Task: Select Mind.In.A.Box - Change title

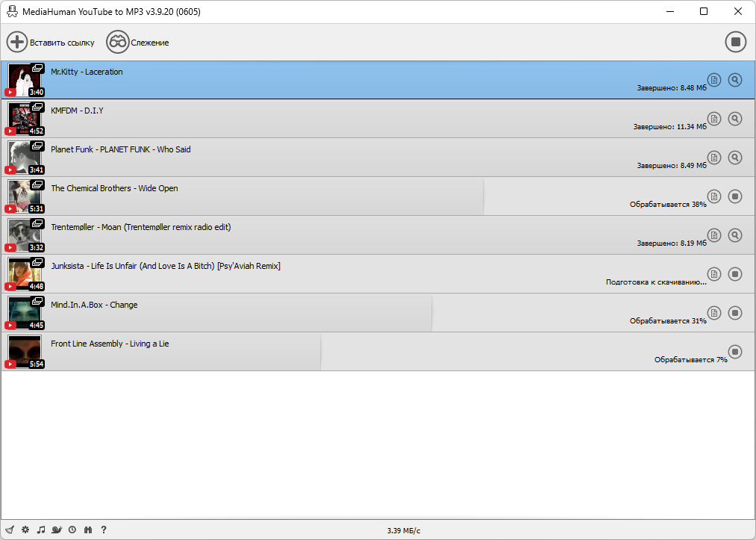Action: point(94,305)
